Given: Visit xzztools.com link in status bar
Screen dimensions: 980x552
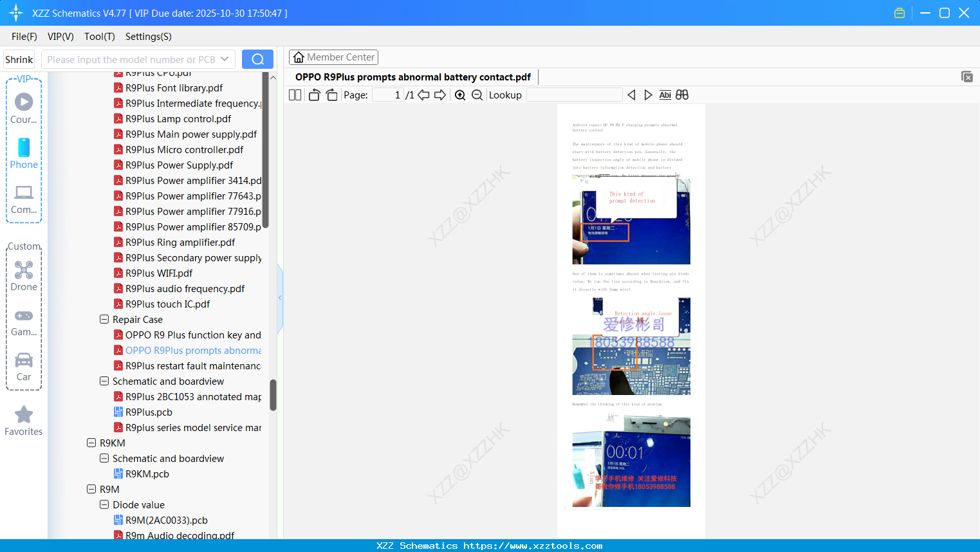Looking at the screenshot, I should click(533, 546).
